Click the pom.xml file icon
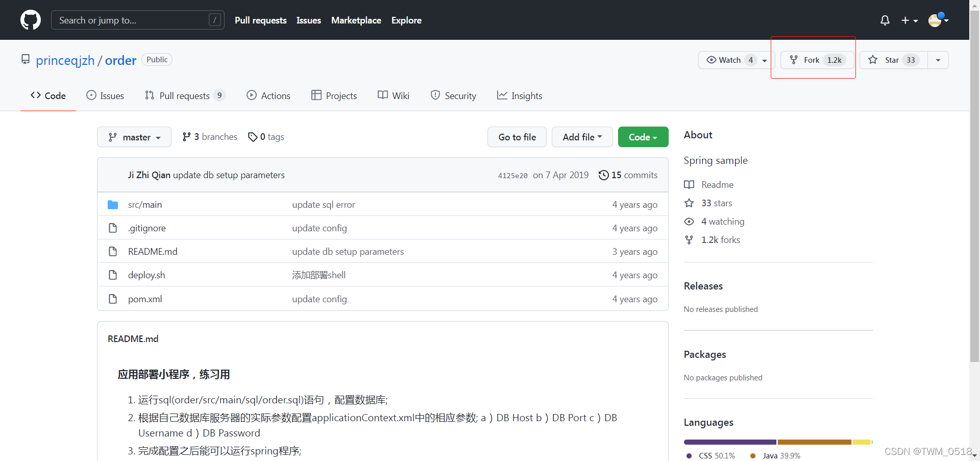 (113, 299)
